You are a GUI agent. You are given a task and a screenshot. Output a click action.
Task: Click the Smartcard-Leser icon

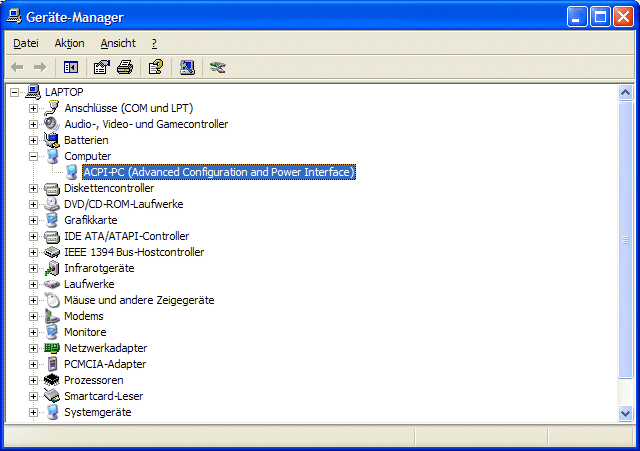pos(52,396)
